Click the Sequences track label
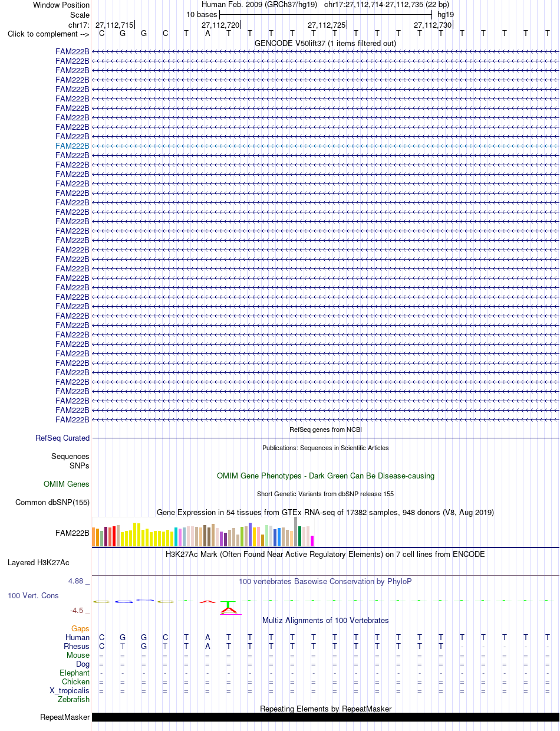Screen dimensions: 560x731 [70, 457]
